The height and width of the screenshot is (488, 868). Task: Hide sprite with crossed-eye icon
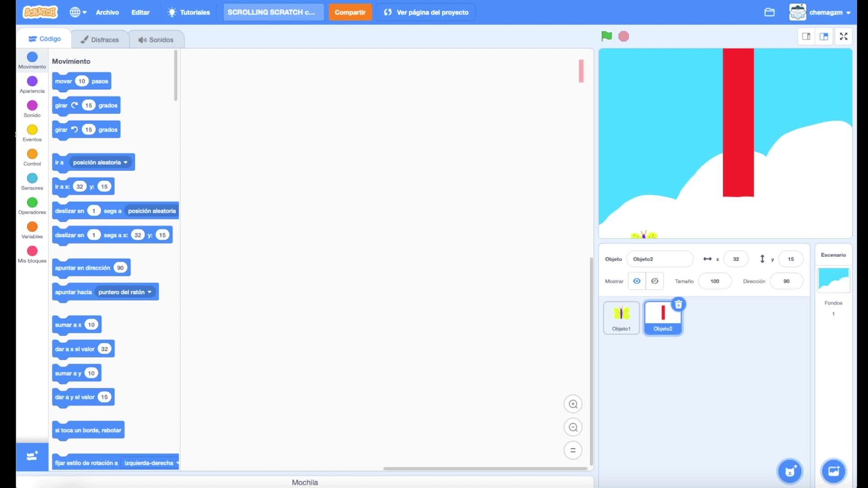(x=654, y=281)
